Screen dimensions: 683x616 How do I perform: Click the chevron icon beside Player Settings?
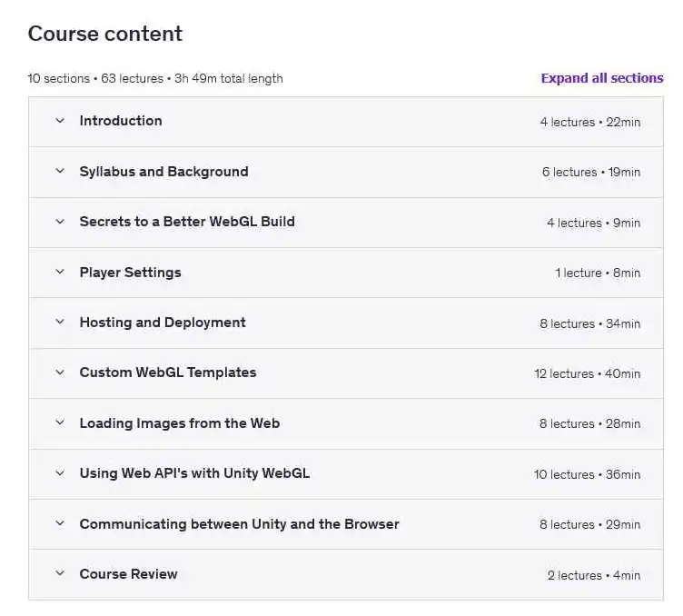pos(60,272)
